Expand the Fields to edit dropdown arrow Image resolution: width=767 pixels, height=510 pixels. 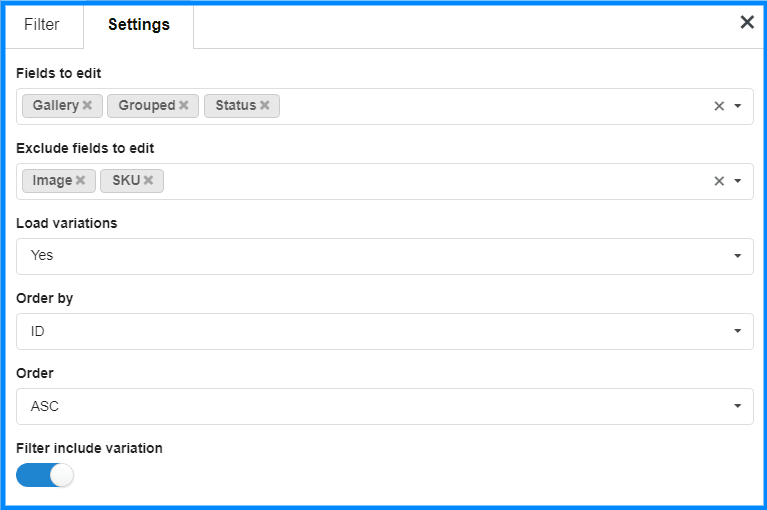tap(738, 106)
